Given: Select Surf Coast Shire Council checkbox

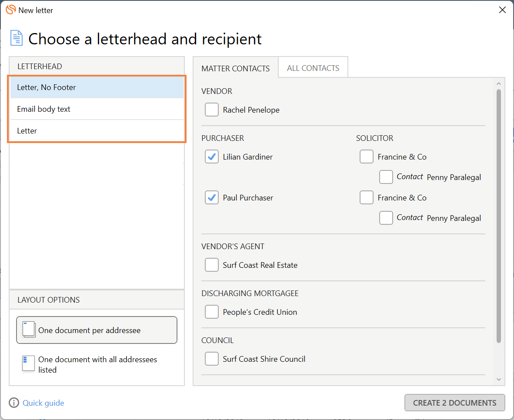Looking at the screenshot, I should coord(212,359).
